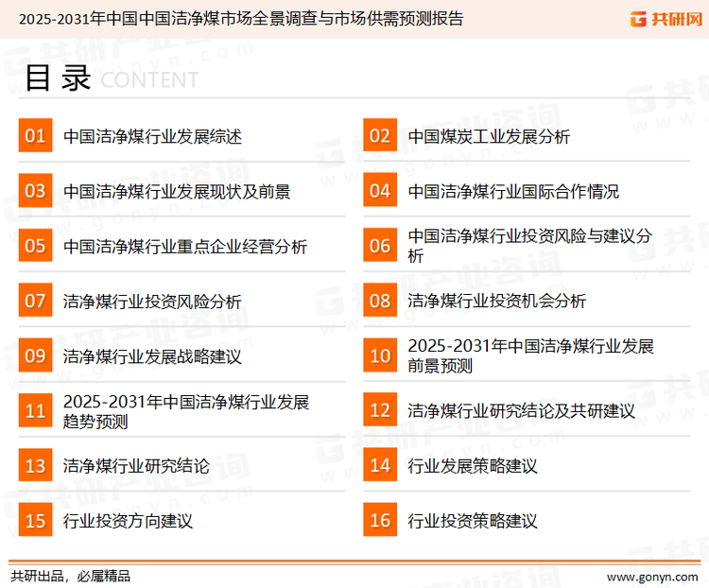Click the 目录 heading
The height and width of the screenshot is (588, 709).
58,78
